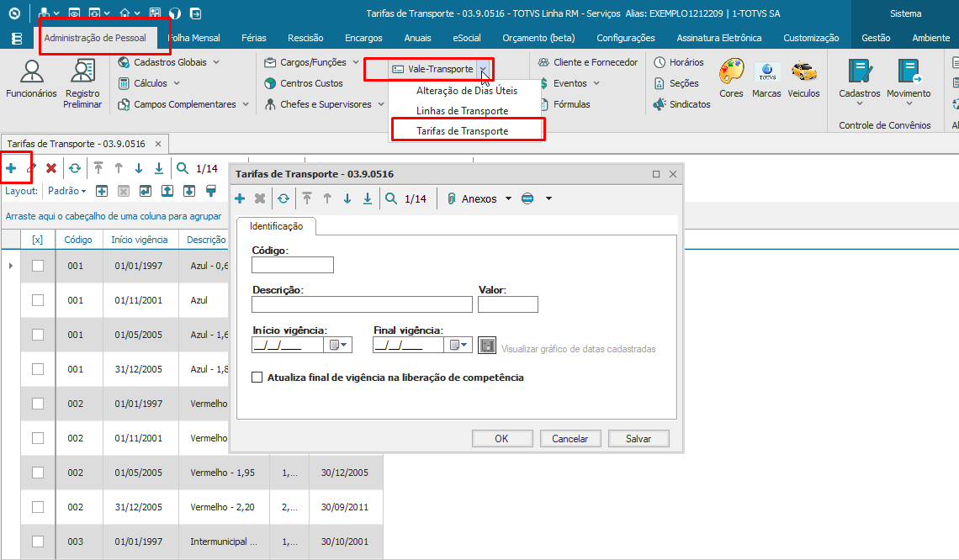Screen dimensions: 959x560
Task: Expand Campos Complementares dropdown
Action: [x=246, y=104]
